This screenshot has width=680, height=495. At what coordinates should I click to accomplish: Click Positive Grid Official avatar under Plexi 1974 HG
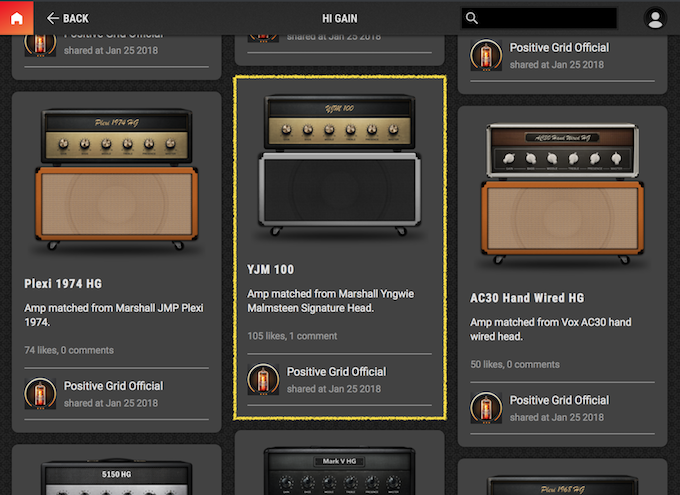click(40, 394)
